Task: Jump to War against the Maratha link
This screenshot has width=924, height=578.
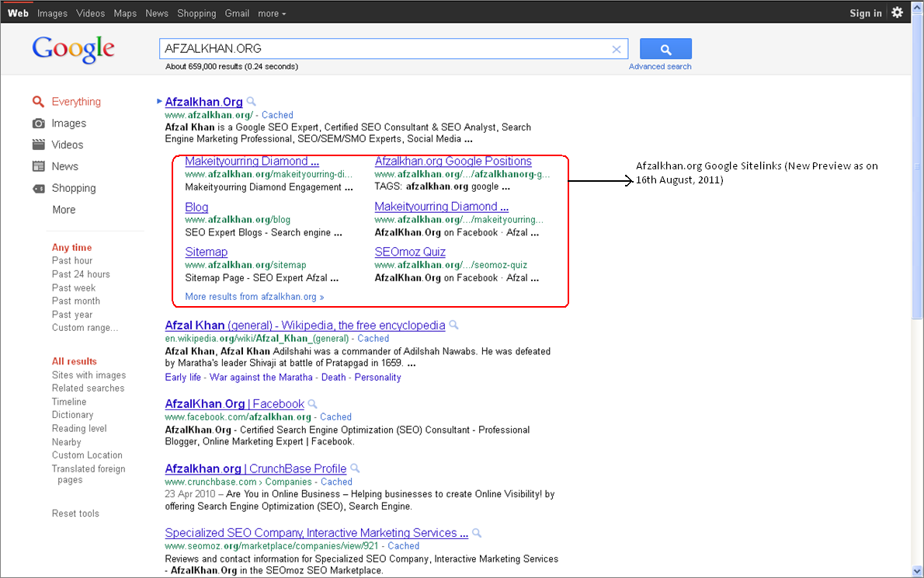Action: pos(261,378)
